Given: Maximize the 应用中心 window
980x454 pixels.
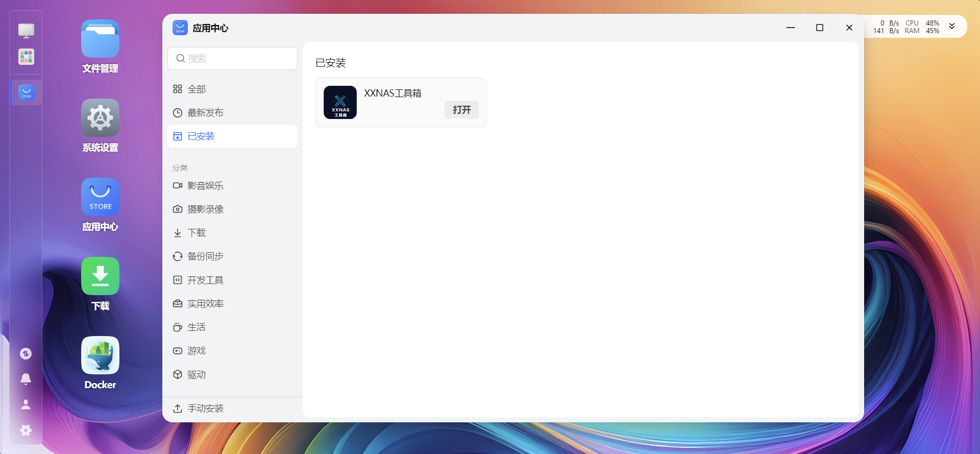Looking at the screenshot, I should click(820, 28).
